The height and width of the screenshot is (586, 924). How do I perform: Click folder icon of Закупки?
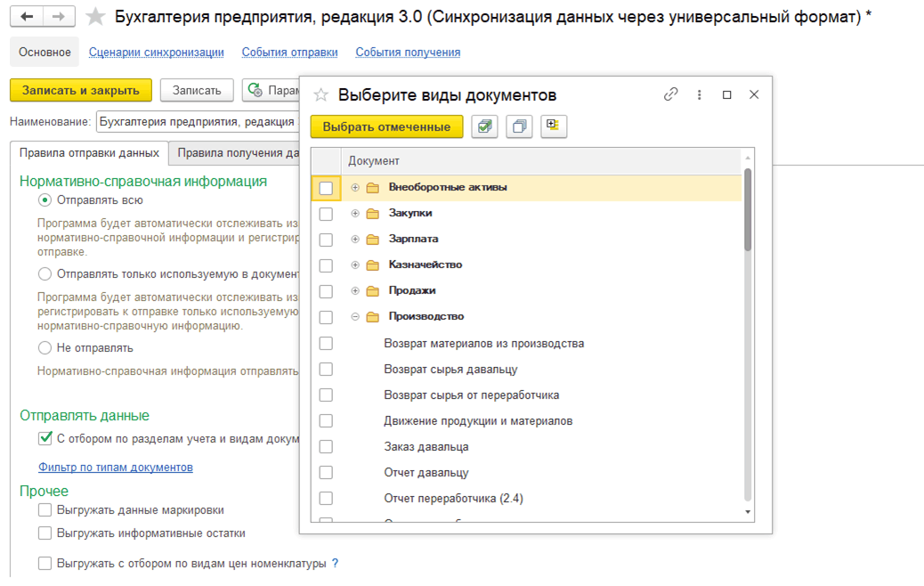(x=372, y=214)
